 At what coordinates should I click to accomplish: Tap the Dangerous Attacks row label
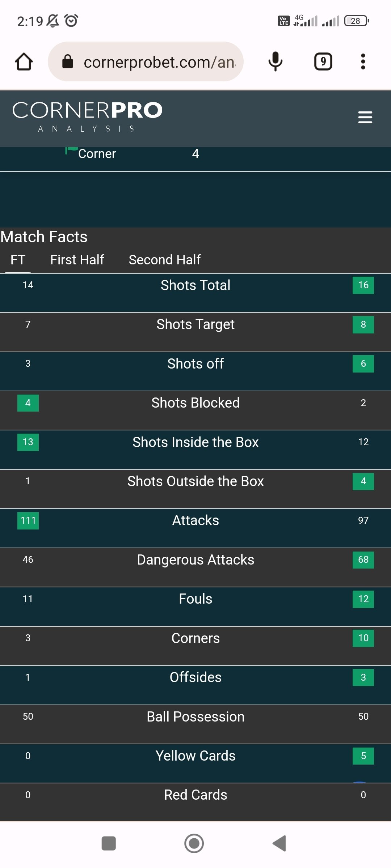pos(195,560)
